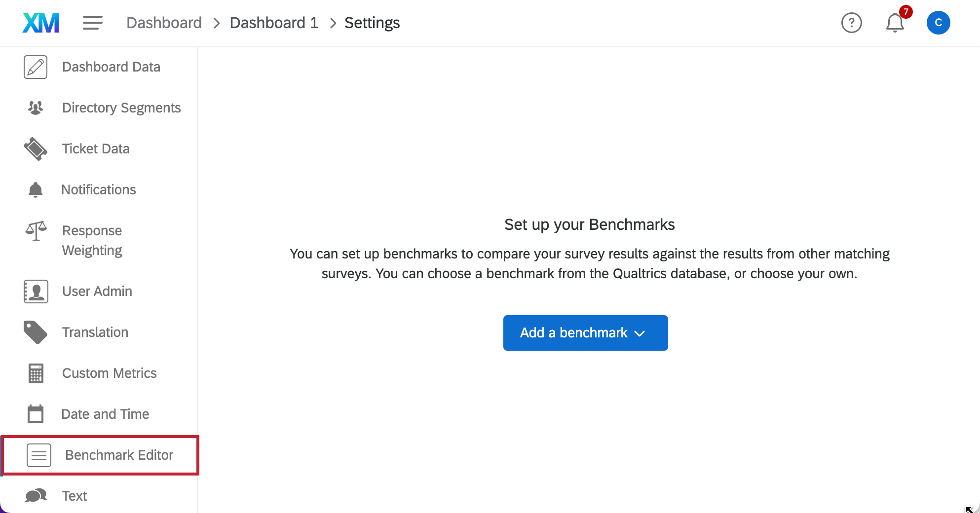Click the Custom Metrics calculator icon
Screen dimensions: 980x513
[36, 373]
